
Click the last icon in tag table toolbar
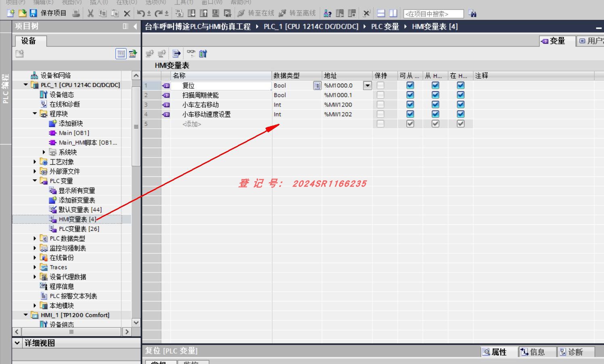point(203,53)
